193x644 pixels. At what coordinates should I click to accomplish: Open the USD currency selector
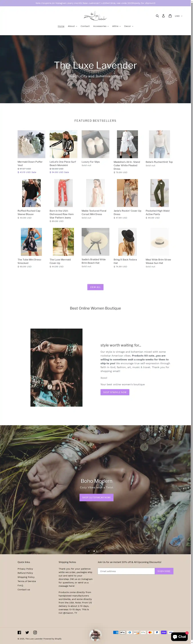[x=179, y=16]
